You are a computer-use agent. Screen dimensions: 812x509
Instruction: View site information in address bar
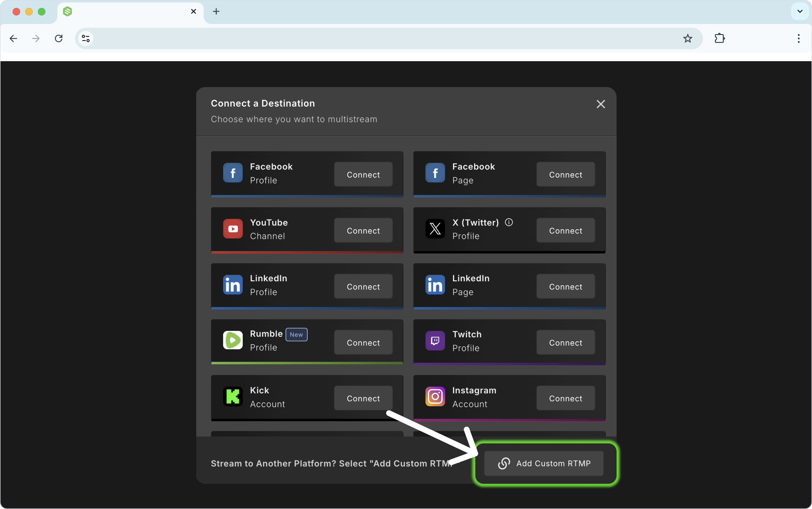86,38
